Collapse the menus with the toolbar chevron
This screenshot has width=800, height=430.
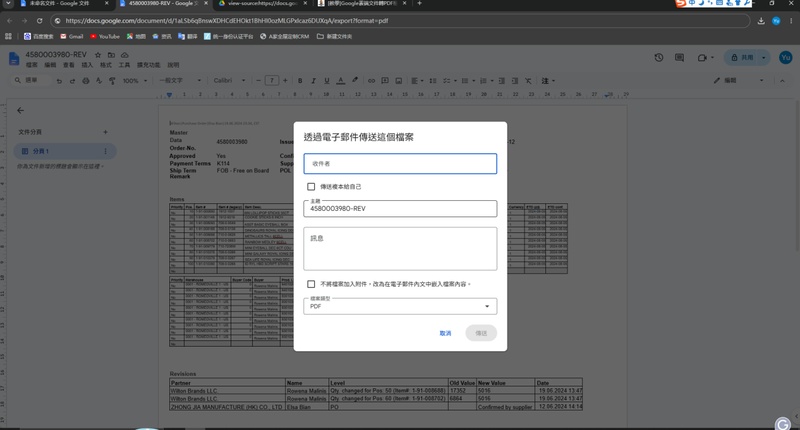[x=782, y=81]
